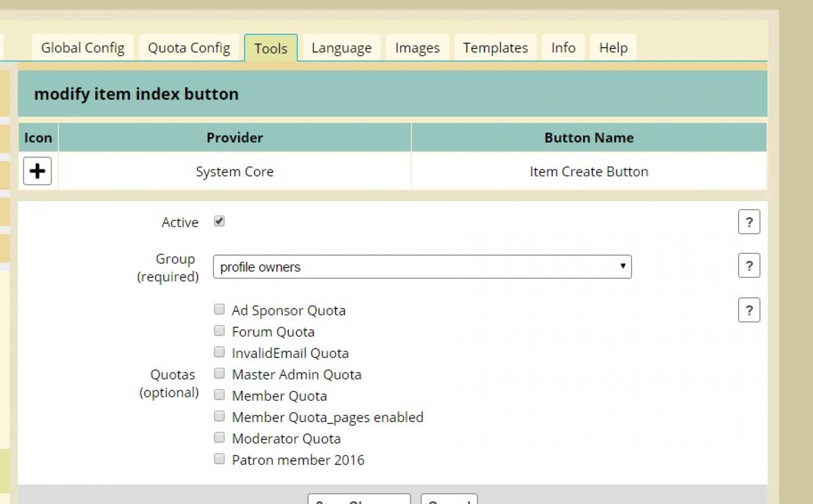Check Member Quota_pages enabled option
This screenshot has height=504, width=813.
219,416
